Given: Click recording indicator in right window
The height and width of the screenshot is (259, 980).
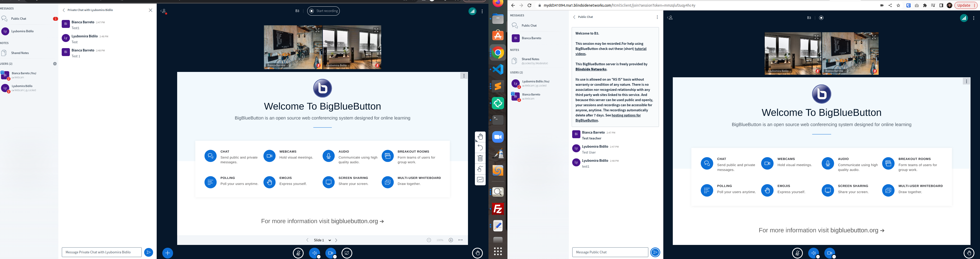Looking at the screenshot, I should [821, 18].
